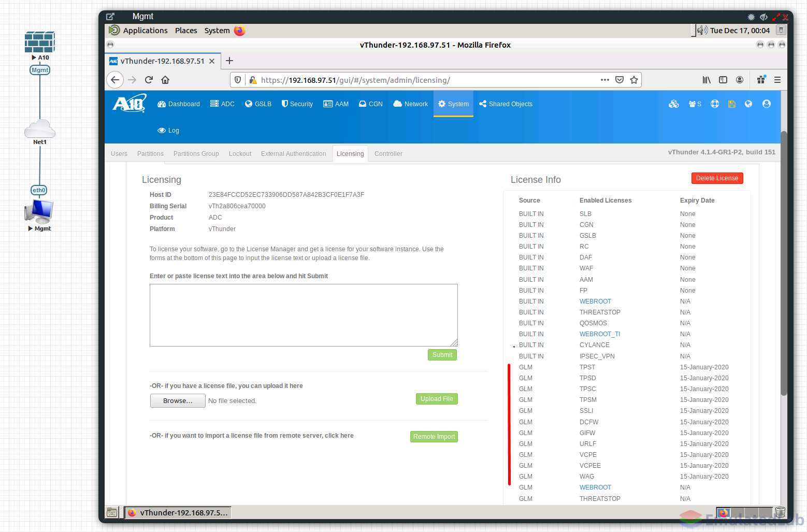Screen dimensions: 807x532
Task: Click the save configuration floppy icon
Action: tap(731, 104)
